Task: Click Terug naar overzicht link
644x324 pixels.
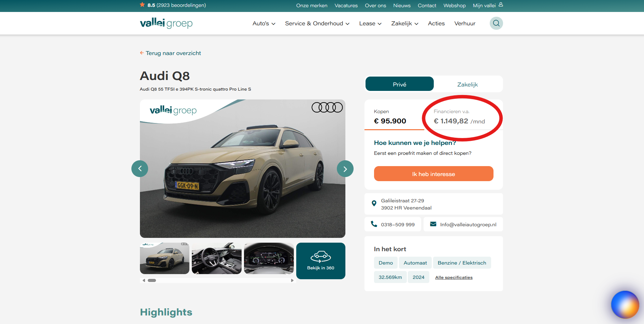Action: pyautogui.click(x=173, y=53)
